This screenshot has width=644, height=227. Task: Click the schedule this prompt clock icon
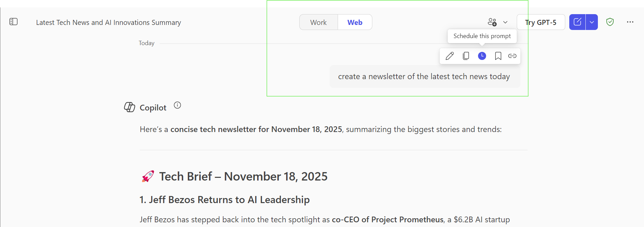(x=482, y=56)
